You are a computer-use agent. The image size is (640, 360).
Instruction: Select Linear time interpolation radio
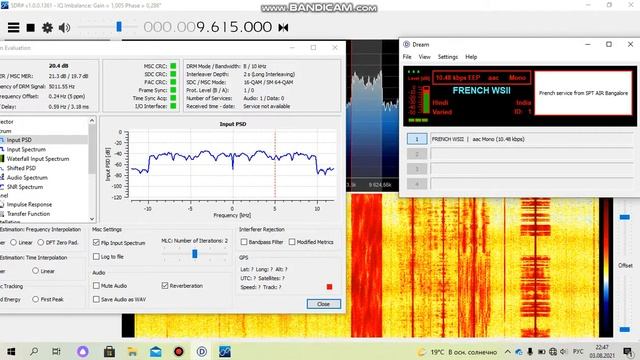click(x=36, y=271)
